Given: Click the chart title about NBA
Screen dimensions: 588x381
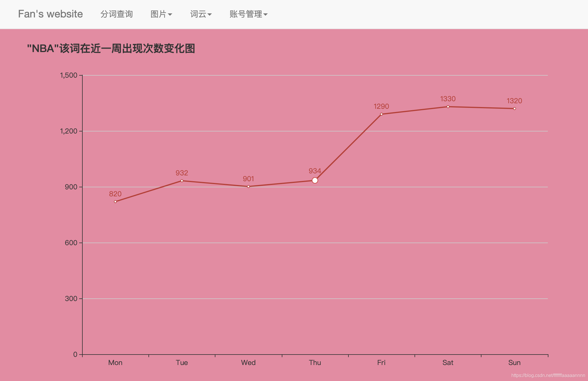Looking at the screenshot, I should pos(111,48).
